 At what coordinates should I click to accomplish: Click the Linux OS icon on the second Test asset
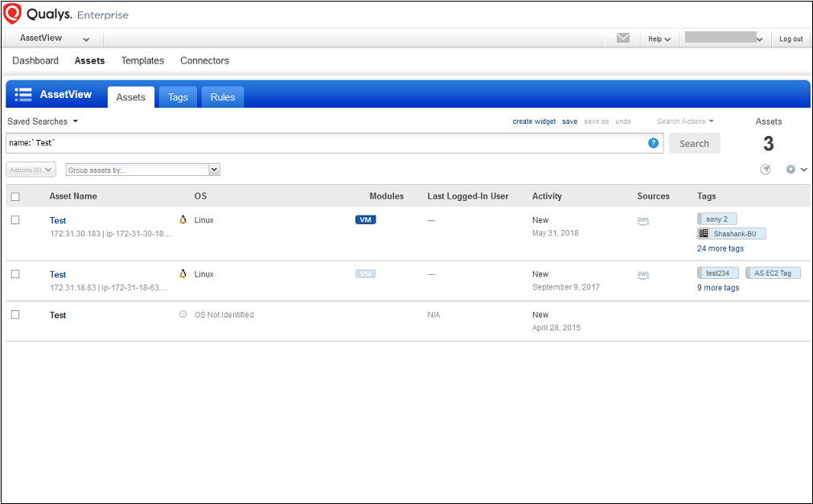coord(182,273)
